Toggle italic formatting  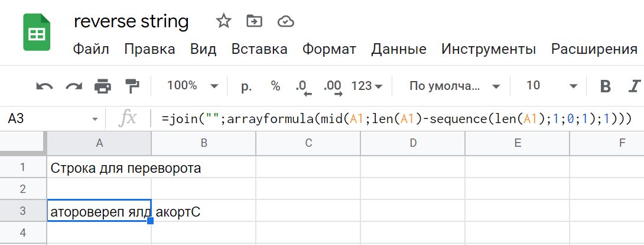pos(635,86)
